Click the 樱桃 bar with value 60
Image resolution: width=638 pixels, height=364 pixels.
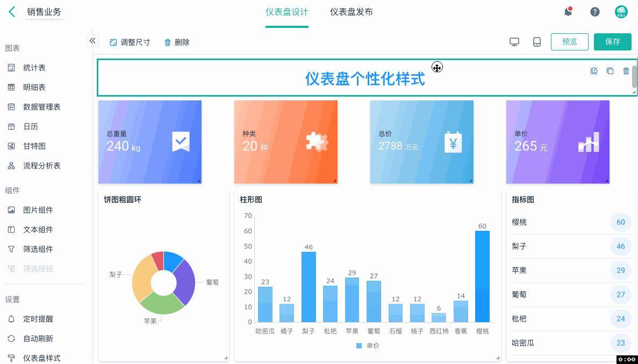pos(482,276)
